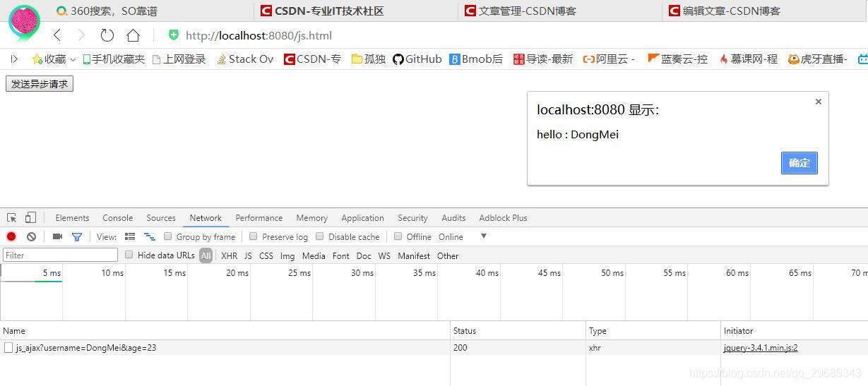The image size is (868, 386).
Task: Filter requests by JS type
Action: (x=248, y=255)
